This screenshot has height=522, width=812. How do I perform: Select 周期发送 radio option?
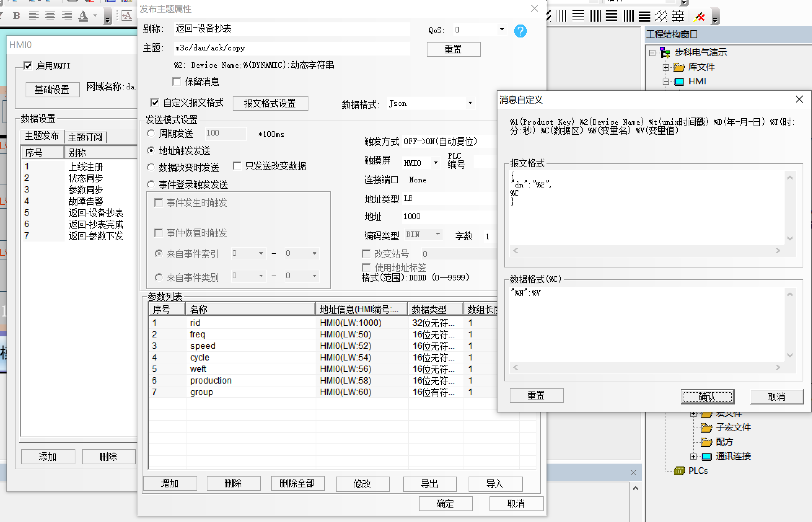151,133
